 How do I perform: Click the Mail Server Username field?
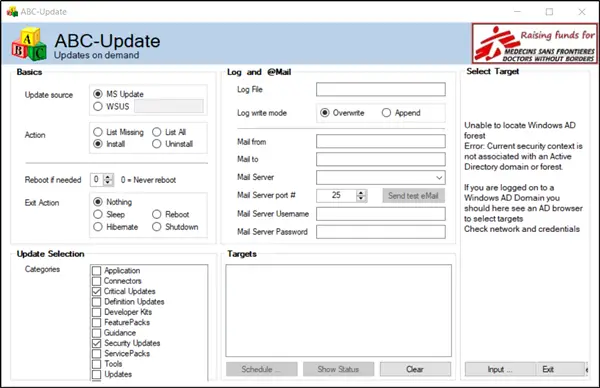point(381,214)
